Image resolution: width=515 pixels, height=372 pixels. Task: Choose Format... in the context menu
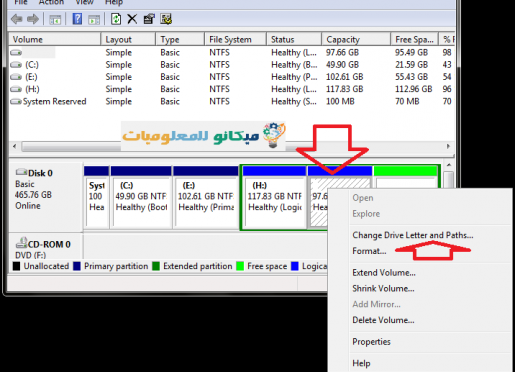[369, 251]
